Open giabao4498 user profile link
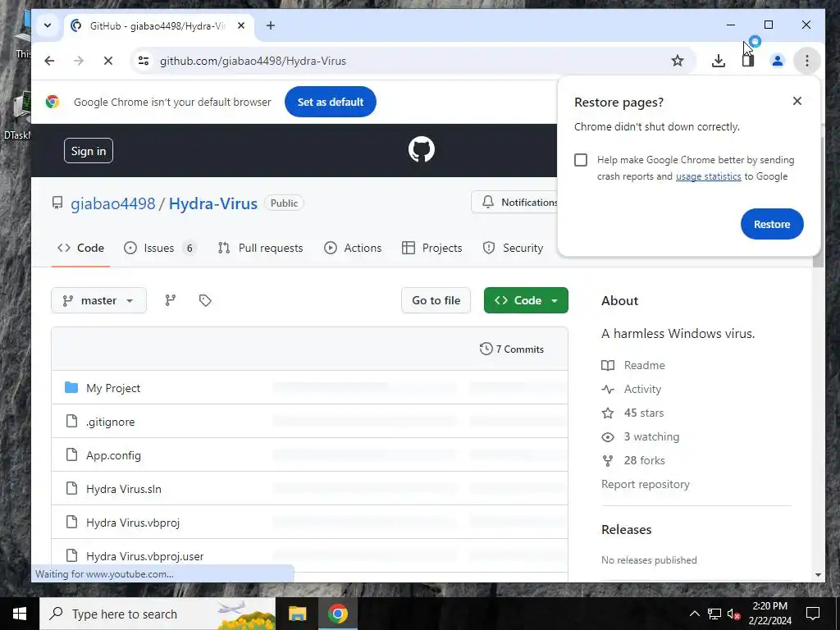Image resolution: width=840 pixels, height=630 pixels. pyautogui.click(x=113, y=203)
